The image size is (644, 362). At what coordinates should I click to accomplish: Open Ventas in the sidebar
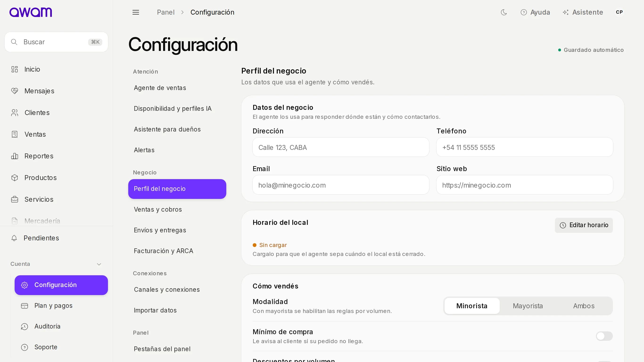pyautogui.click(x=57, y=135)
